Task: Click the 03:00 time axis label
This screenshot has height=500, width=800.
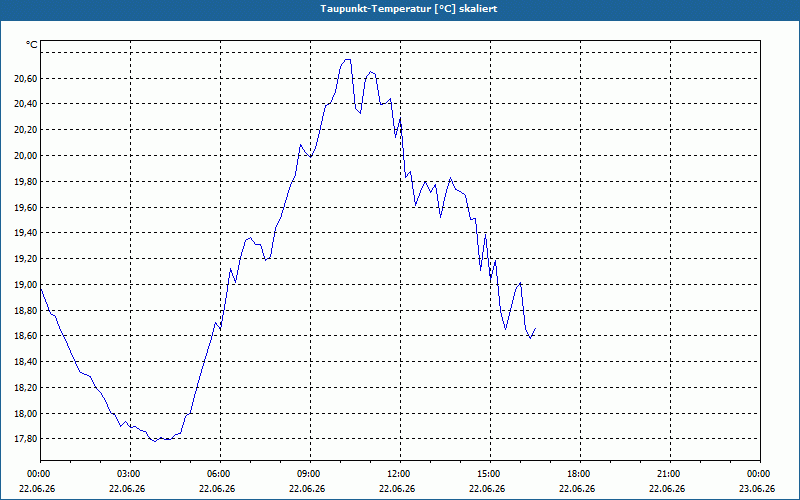Action: click(130, 474)
